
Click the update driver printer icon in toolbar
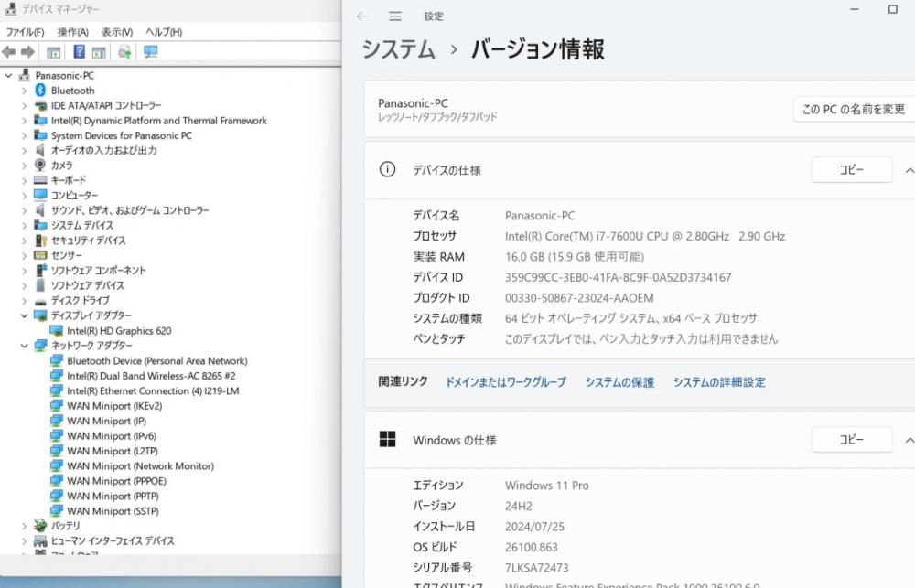click(124, 52)
